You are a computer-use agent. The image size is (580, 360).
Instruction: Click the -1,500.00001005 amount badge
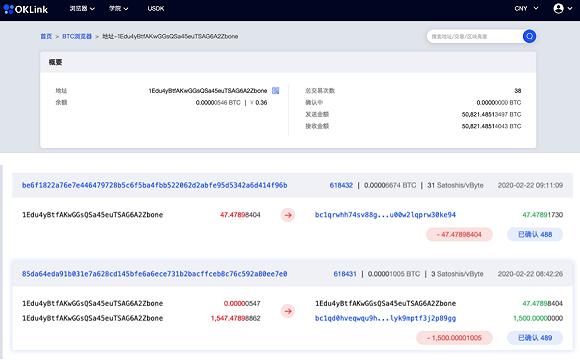pos(454,338)
